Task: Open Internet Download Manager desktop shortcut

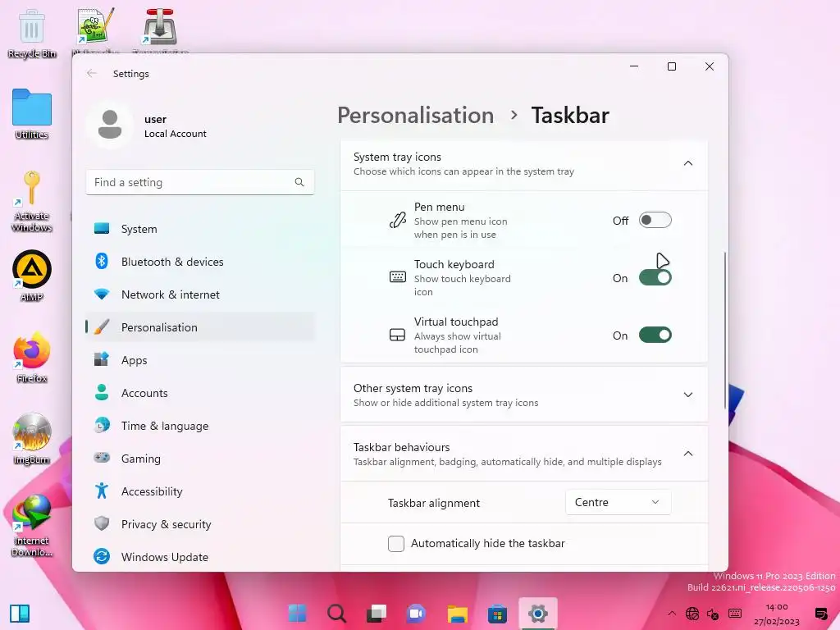Action: click(32, 525)
